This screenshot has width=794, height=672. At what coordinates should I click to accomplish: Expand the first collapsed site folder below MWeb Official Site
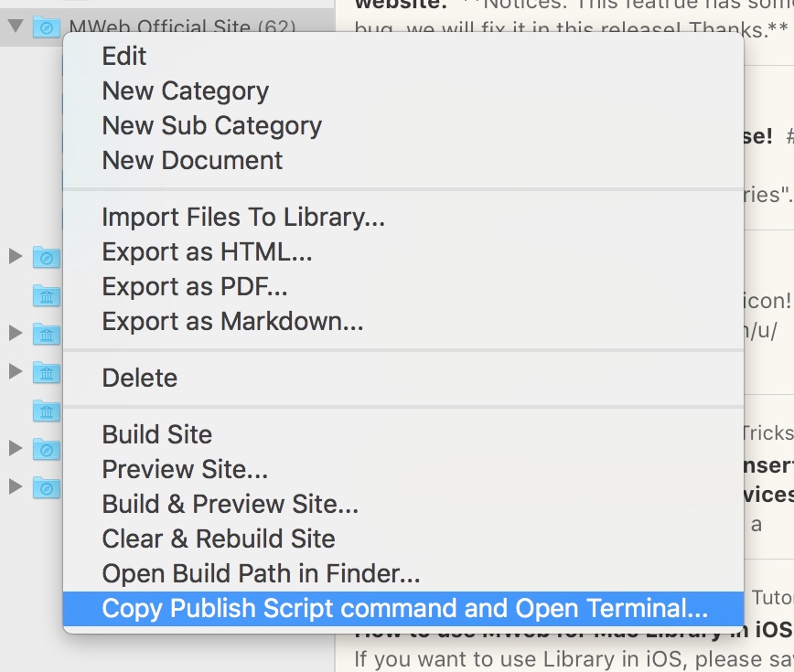[15, 257]
